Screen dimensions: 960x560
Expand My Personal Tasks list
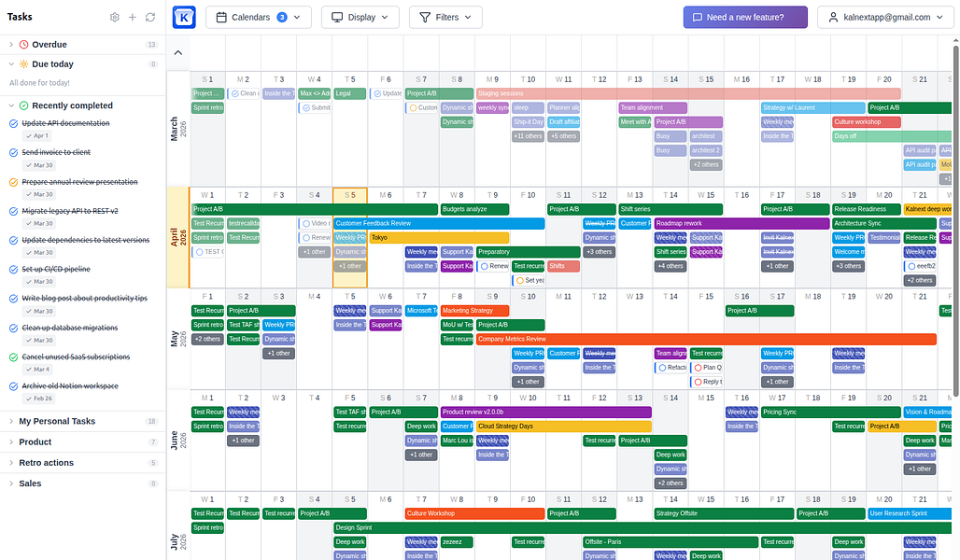pyautogui.click(x=11, y=421)
